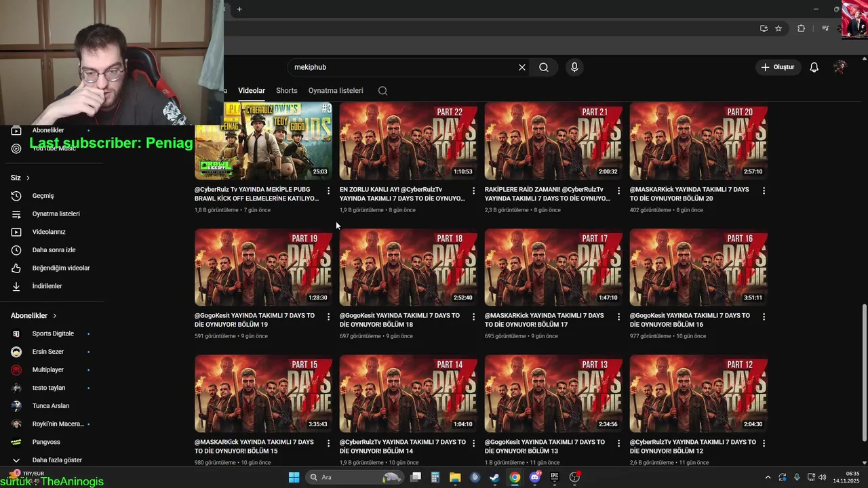Open Tunca Arslan subscription channel
This screenshot has width=868, height=488.
pos(52,406)
